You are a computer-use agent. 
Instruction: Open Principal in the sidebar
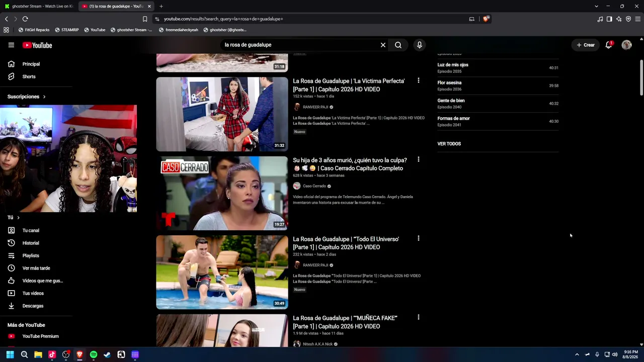31,64
